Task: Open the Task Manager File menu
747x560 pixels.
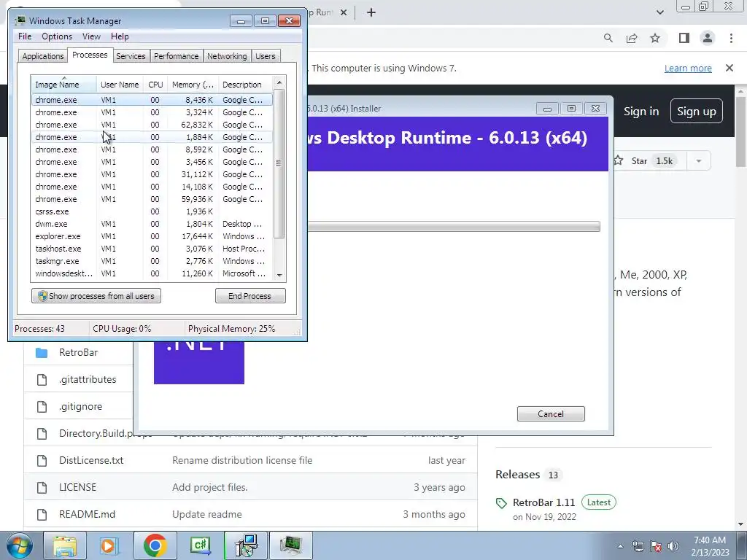Action: 25,36
